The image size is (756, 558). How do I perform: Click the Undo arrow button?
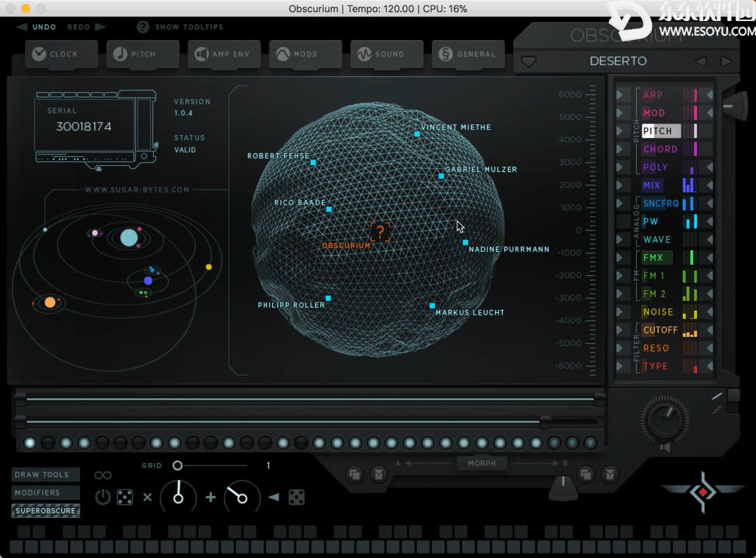tap(22, 27)
